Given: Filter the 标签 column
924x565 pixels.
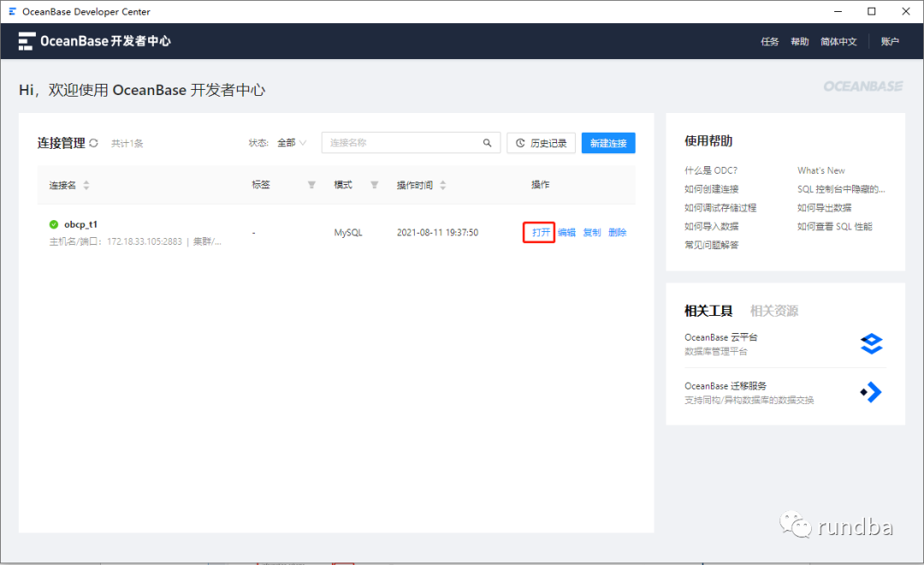Looking at the screenshot, I should pos(311,185).
